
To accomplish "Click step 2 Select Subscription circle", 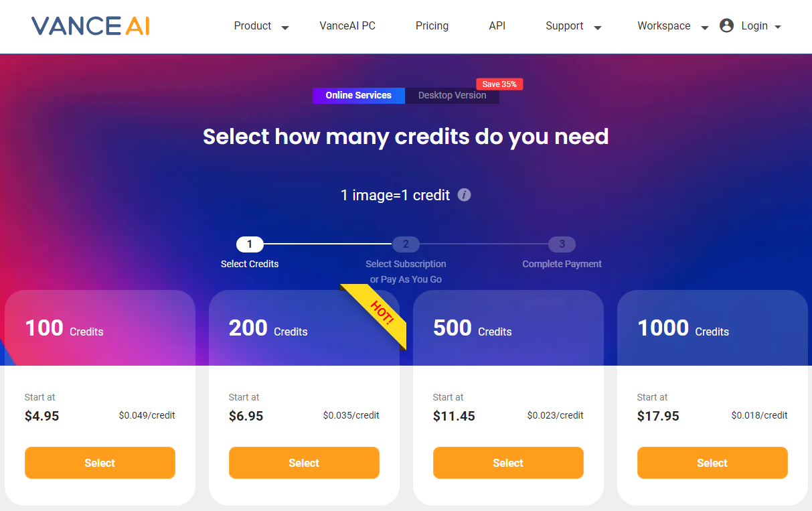I will click(406, 244).
